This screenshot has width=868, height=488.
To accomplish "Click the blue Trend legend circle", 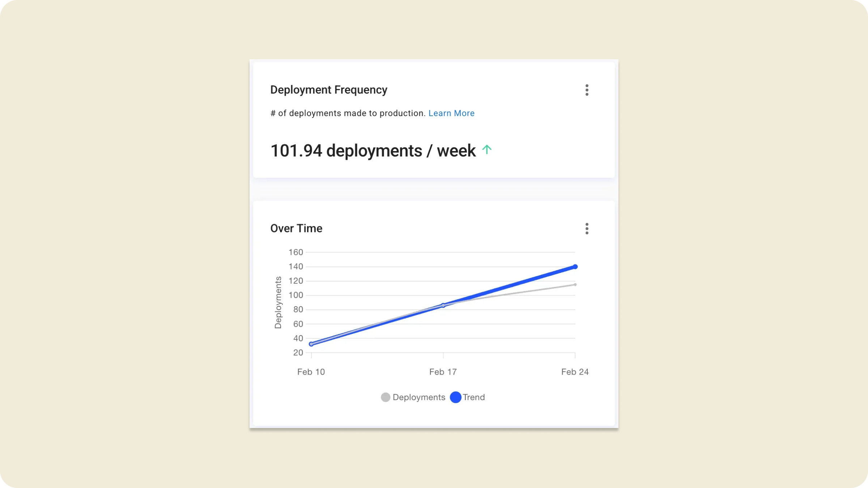I will coord(455,397).
